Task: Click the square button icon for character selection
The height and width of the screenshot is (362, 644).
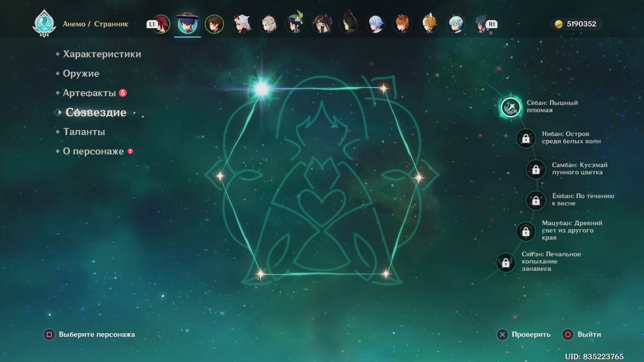Action: (49, 335)
